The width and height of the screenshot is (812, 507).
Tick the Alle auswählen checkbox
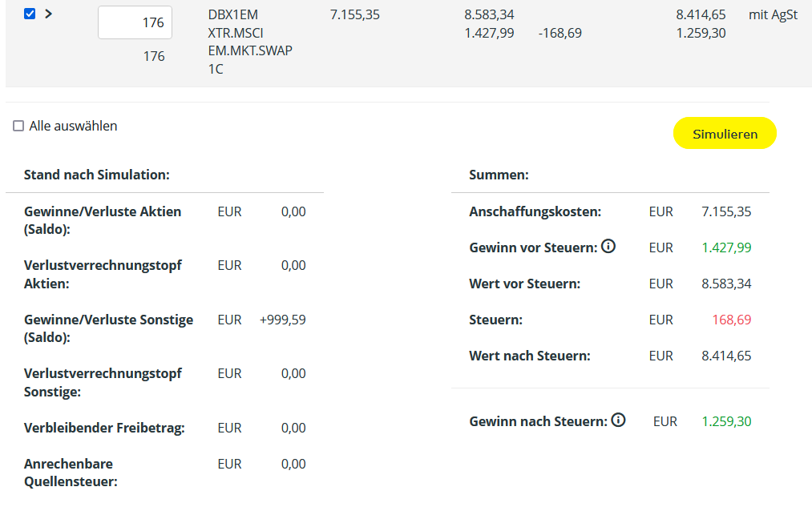click(x=18, y=126)
